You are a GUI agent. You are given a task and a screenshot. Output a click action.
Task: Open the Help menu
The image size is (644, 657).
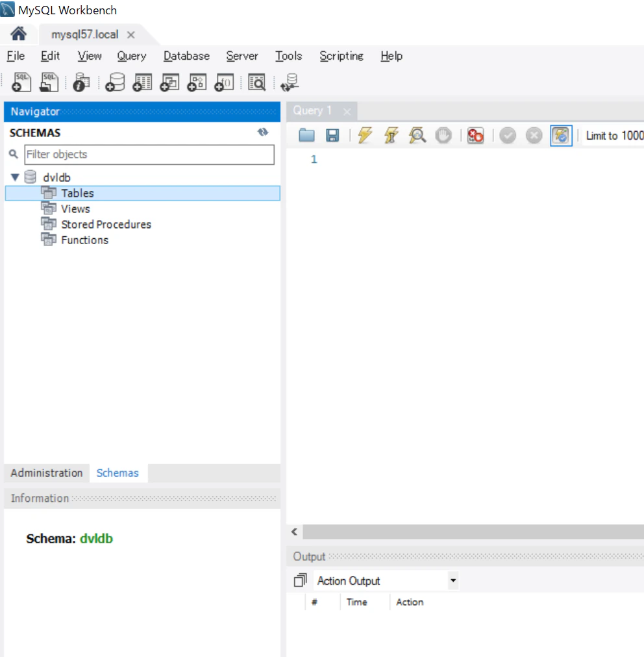tap(391, 56)
